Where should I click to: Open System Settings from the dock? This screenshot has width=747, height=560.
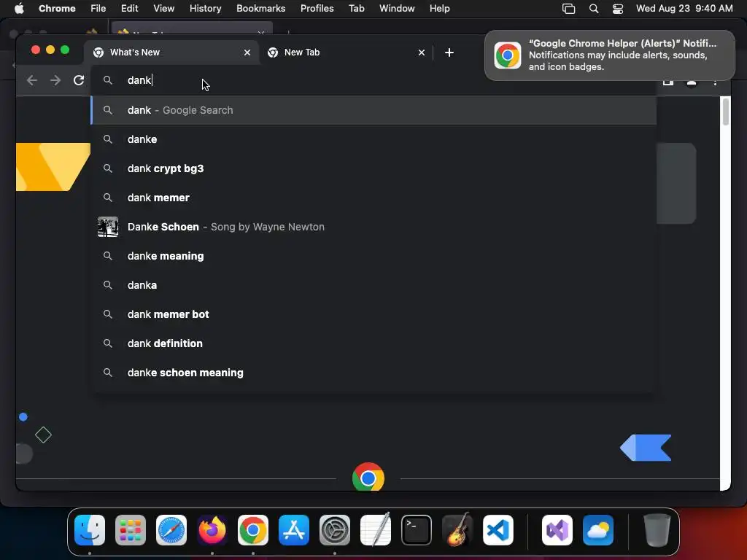click(x=334, y=530)
